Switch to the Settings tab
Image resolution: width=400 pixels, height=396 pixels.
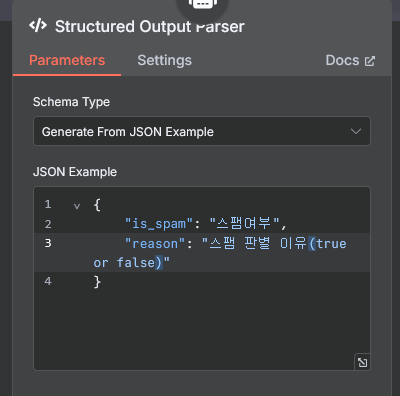click(x=165, y=61)
